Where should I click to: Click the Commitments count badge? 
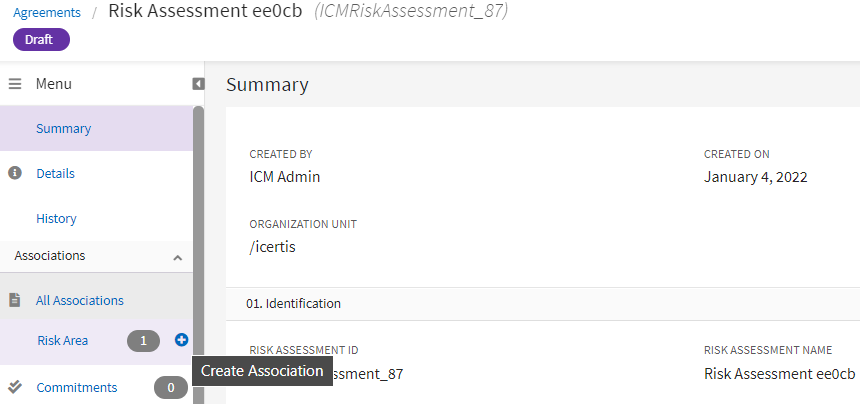click(170, 388)
